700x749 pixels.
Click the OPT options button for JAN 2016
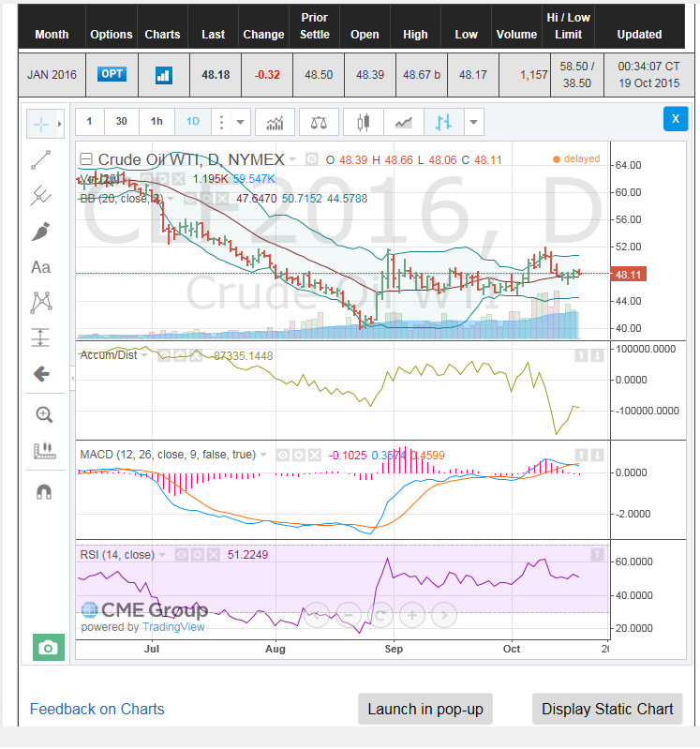pos(112,74)
